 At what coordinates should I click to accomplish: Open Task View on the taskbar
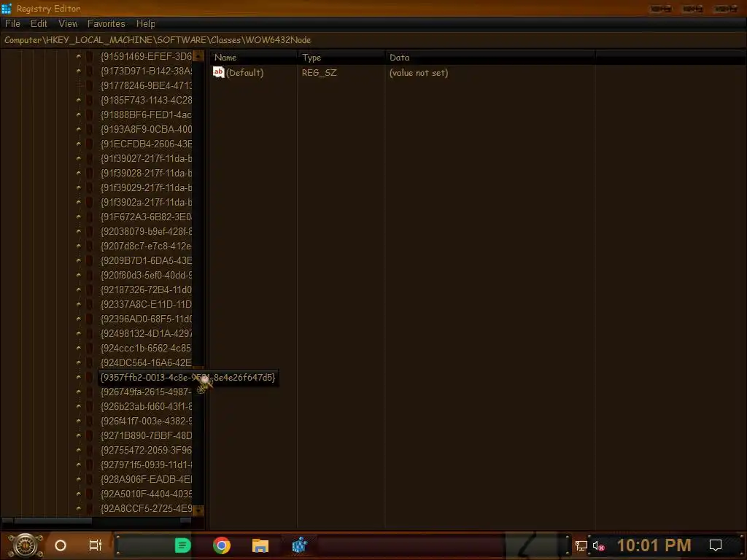(x=96, y=545)
